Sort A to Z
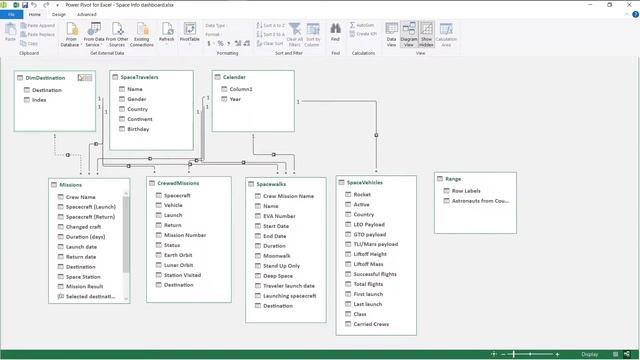This screenshot has height=360, width=640. 271,25
